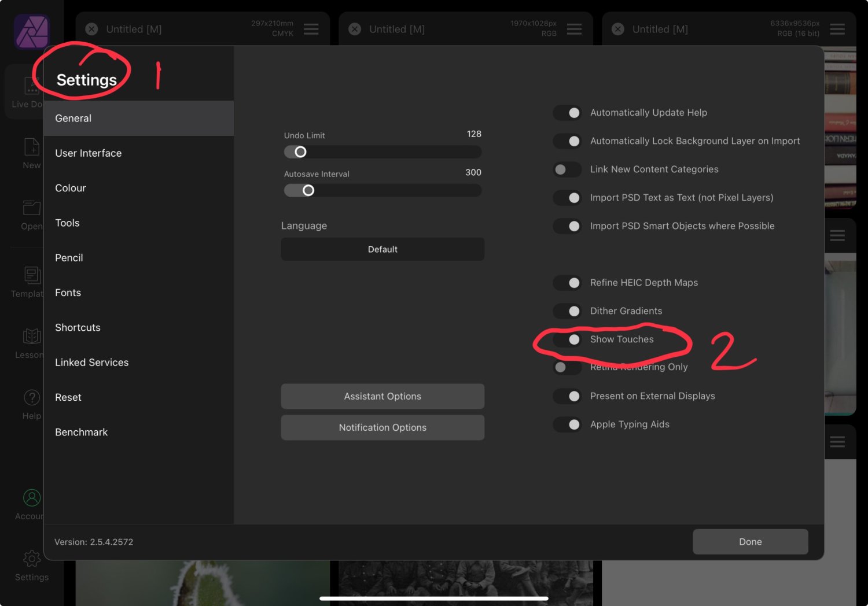Open the Colour settings section
Image resolution: width=868 pixels, height=606 pixels.
click(139, 188)
